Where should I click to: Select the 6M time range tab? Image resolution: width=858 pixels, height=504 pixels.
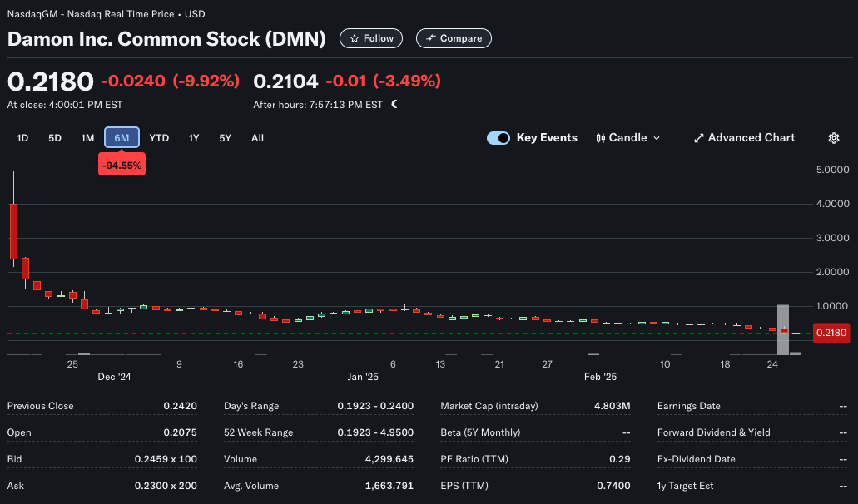click(122, 138)
